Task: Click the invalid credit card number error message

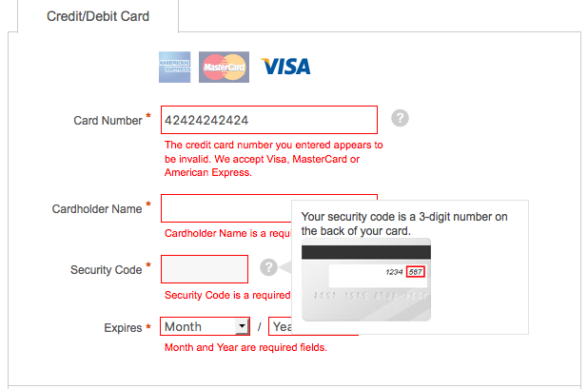Action: (x=274, y=159)
